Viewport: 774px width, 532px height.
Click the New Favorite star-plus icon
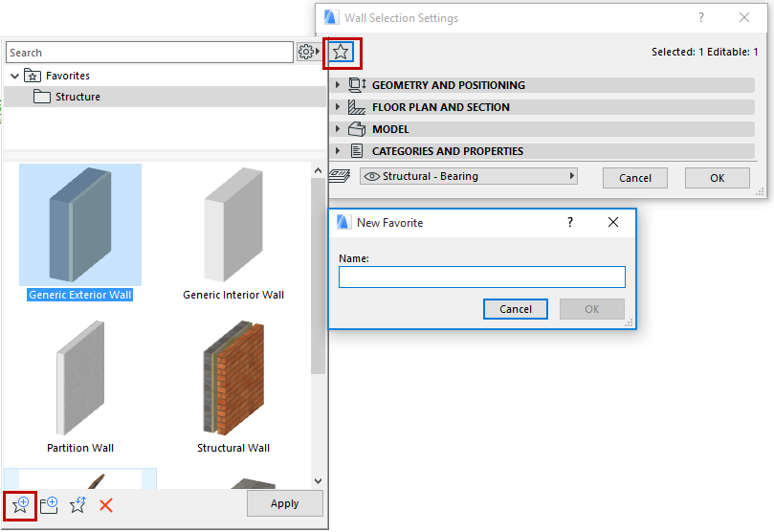click(x=20, y=505)
